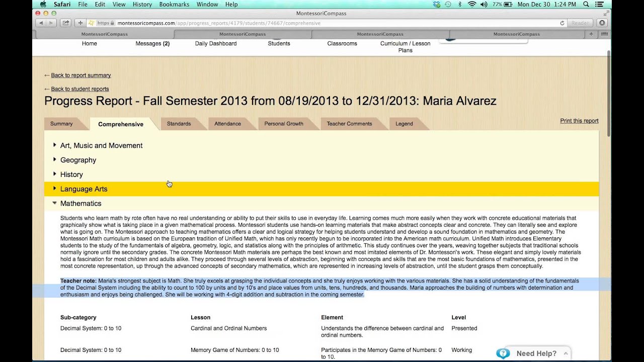The height and width of the screenshot is (362, 644).
Task: Open a new tab with the plus icon
Action: pos(592,34)
